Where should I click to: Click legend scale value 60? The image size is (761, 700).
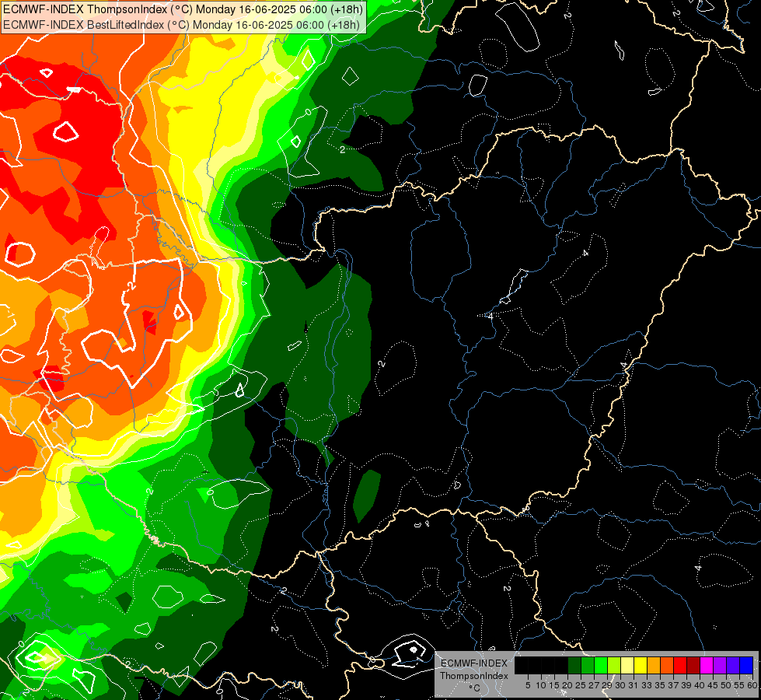pyautogui.click(x=752, y=685)
